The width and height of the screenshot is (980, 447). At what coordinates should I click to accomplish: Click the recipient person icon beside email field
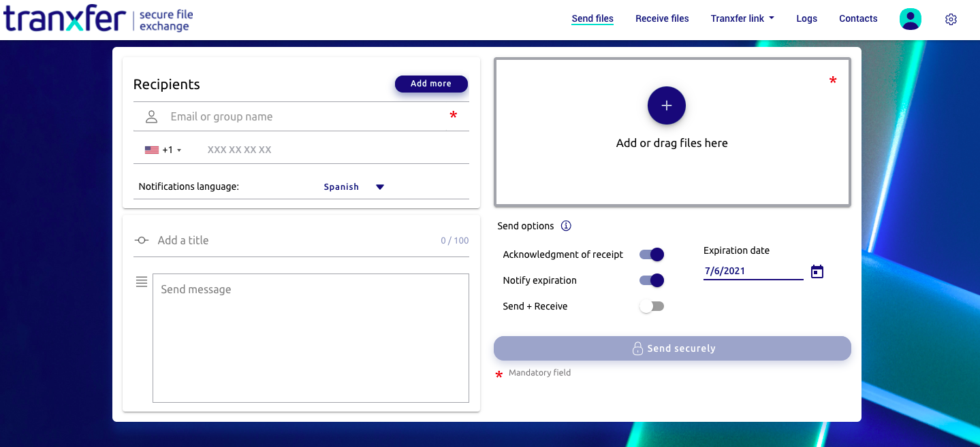point(151,116)
